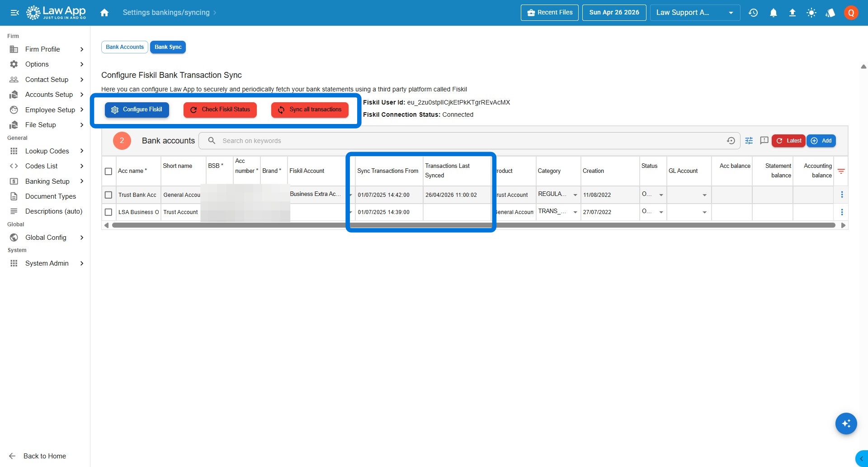This screenshot has height=467, width=868.
Task: Check the LSA Business row checkbox
Action: pos(108,212)
